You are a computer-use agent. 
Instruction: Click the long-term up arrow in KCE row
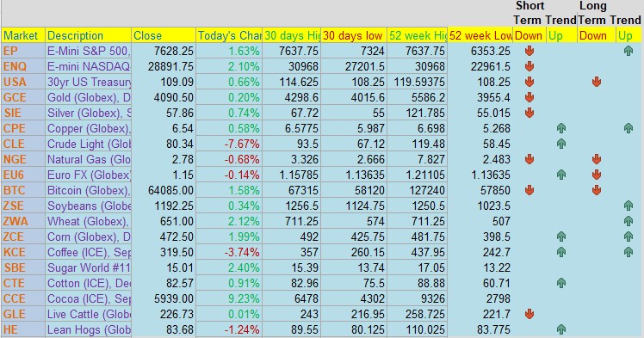point(628,252)
